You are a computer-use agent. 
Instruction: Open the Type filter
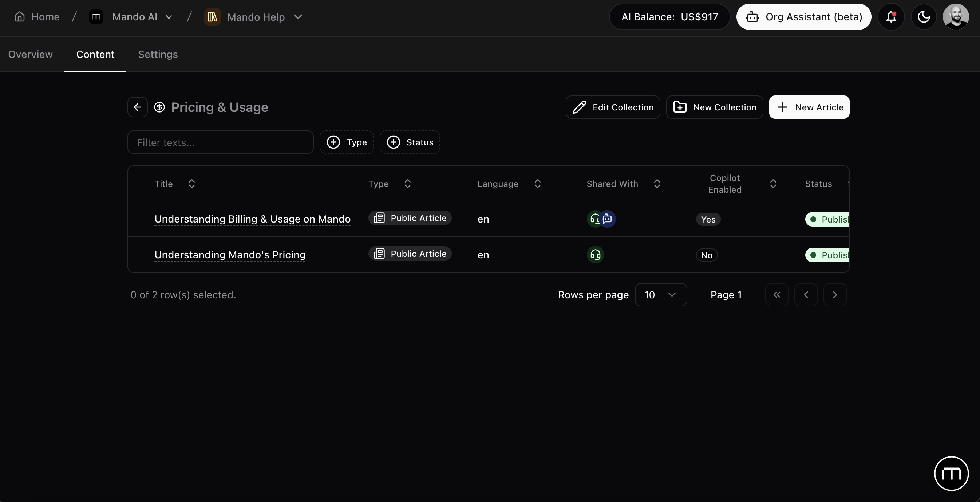[346, 142]
